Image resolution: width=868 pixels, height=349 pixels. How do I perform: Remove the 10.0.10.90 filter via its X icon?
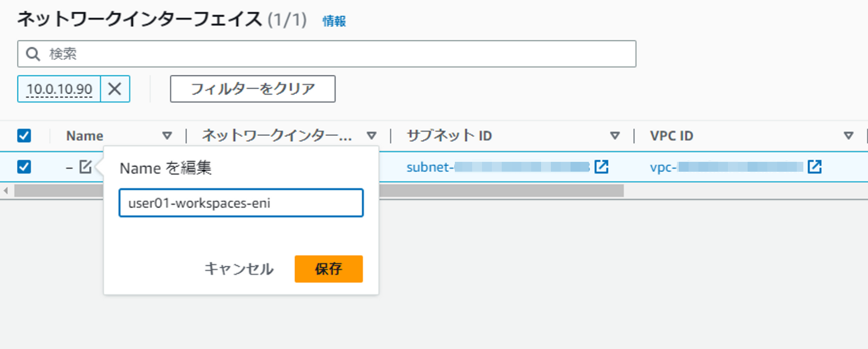point(115,89)
